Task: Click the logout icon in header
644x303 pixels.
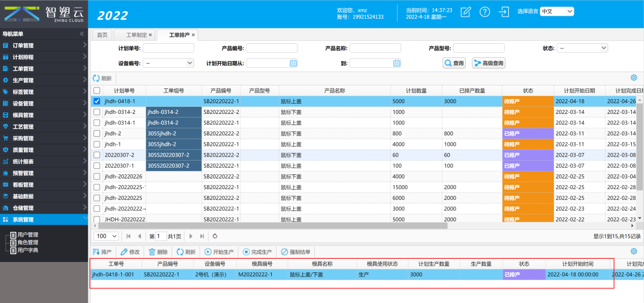Action: tap(504, 12)
